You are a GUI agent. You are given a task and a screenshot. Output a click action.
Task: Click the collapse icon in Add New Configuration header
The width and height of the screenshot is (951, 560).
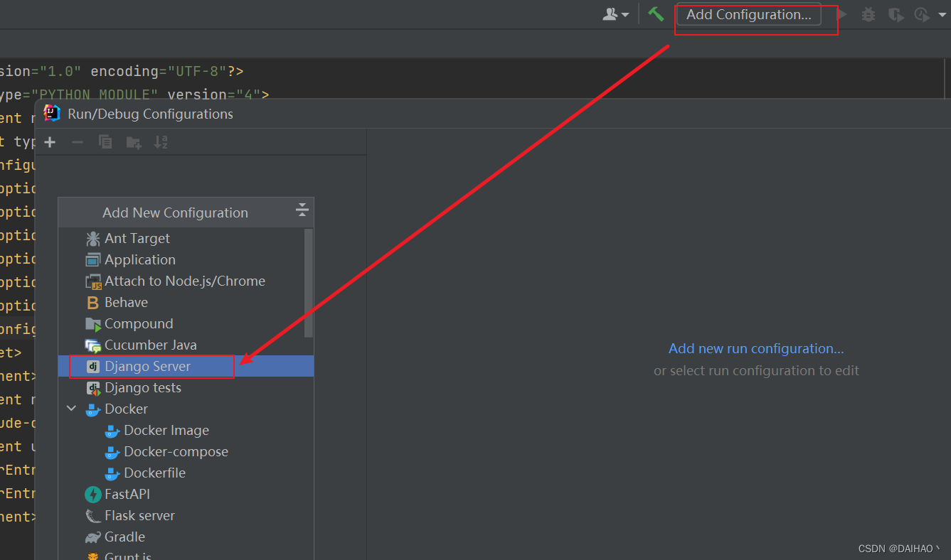coord(302,210)
